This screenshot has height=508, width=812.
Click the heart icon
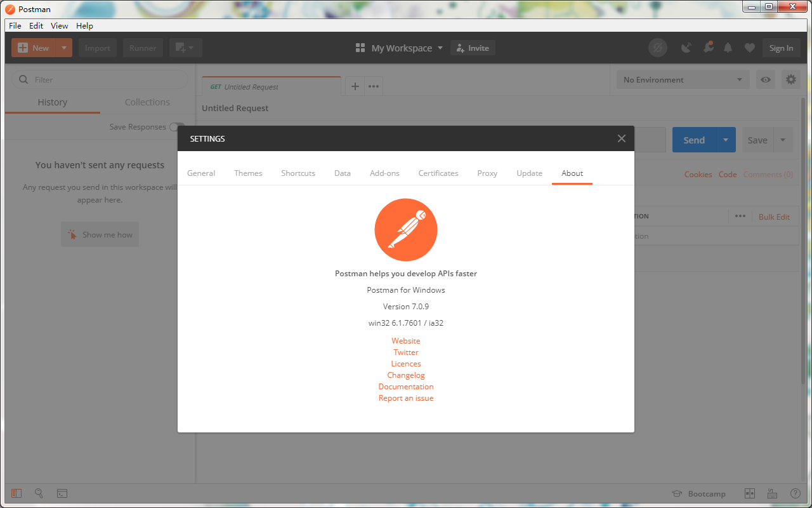click(750, 48)
